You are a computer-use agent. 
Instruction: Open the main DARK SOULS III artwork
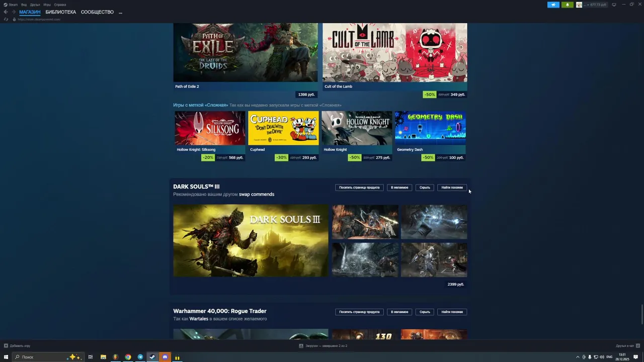point(251,240)
